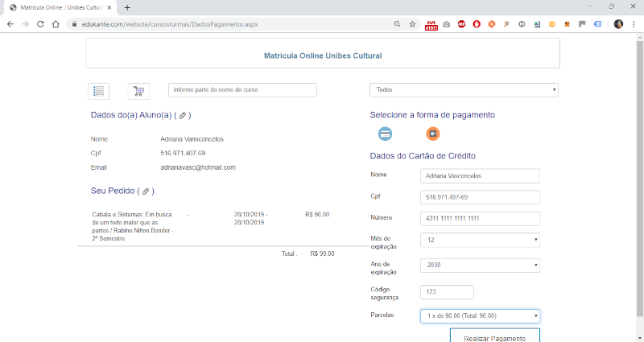
Task: Click the star-shaped extension icon
Action: [x=507, y=24]
